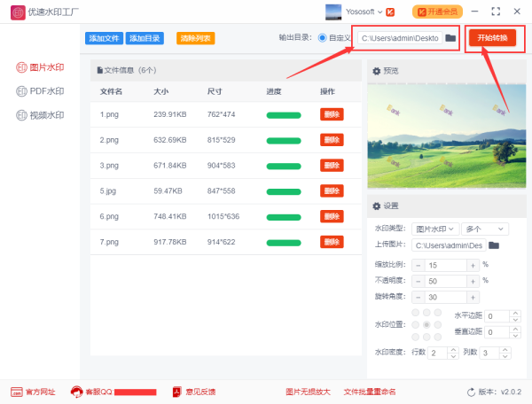Switch to 视频水印 tab
532x404 pixels.
tap(40, 115)
